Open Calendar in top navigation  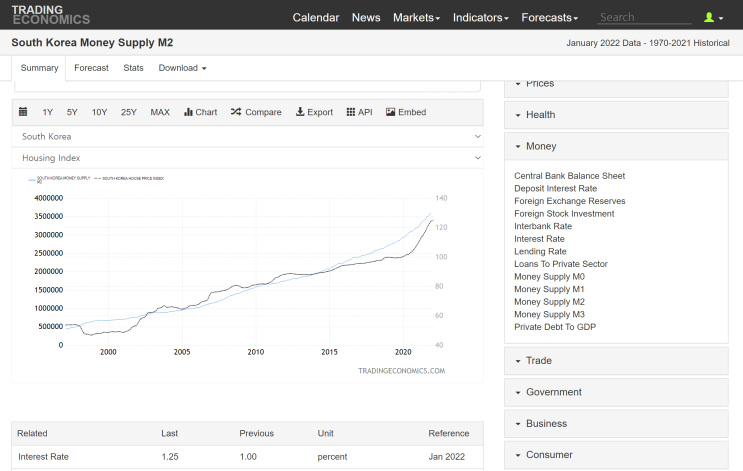tap(316, 18)
